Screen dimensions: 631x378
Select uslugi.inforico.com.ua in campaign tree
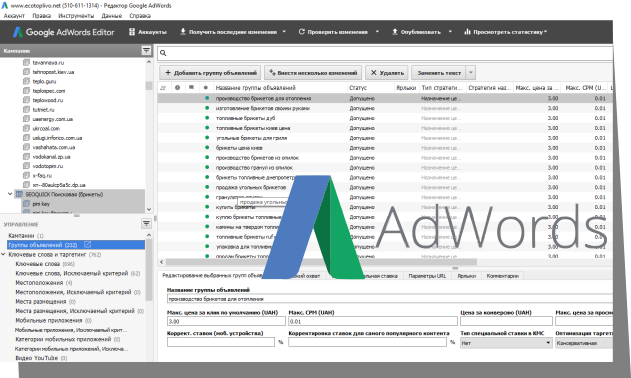pos(57,138)
